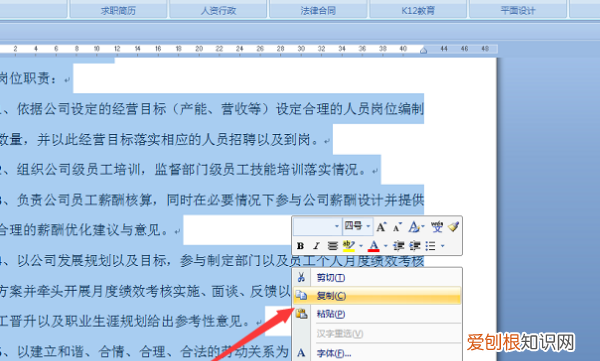Switch to the 人资行政 template tab

218,10
